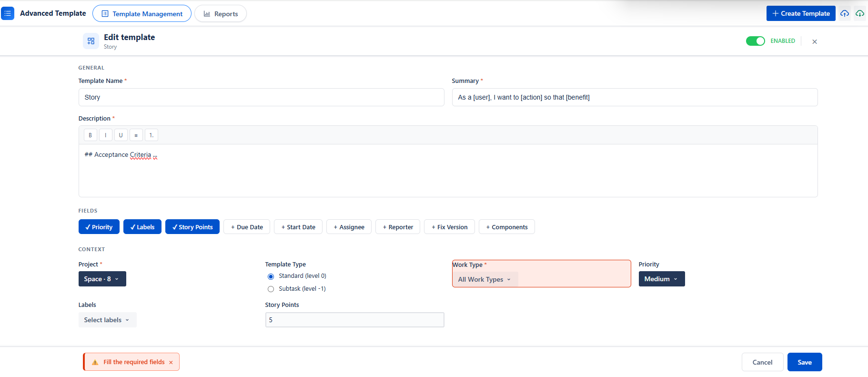868x377 pixels.
Task: Add the Due Date field
Action: (x=247, y=227)
